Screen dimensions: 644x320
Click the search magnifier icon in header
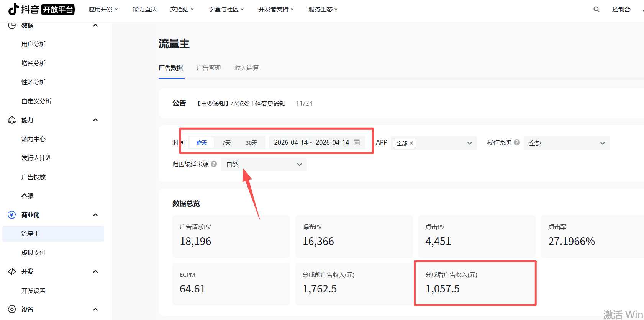click(x=596, y=9)
